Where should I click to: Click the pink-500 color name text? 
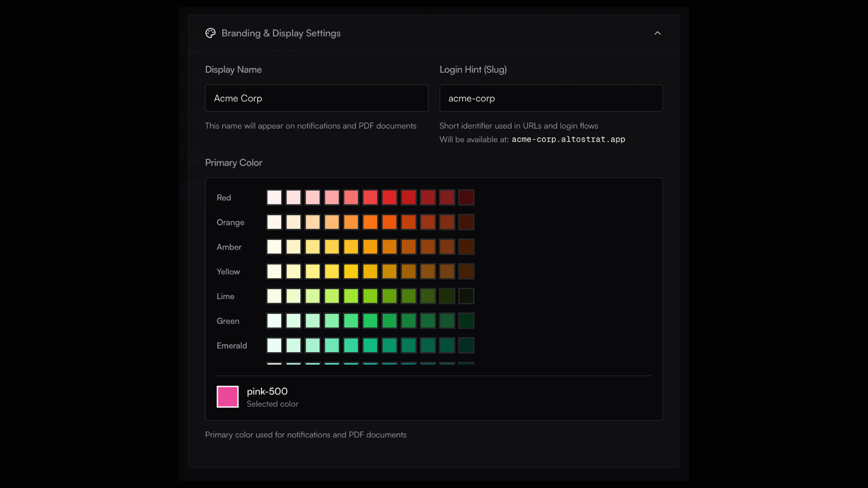(267, 391)
